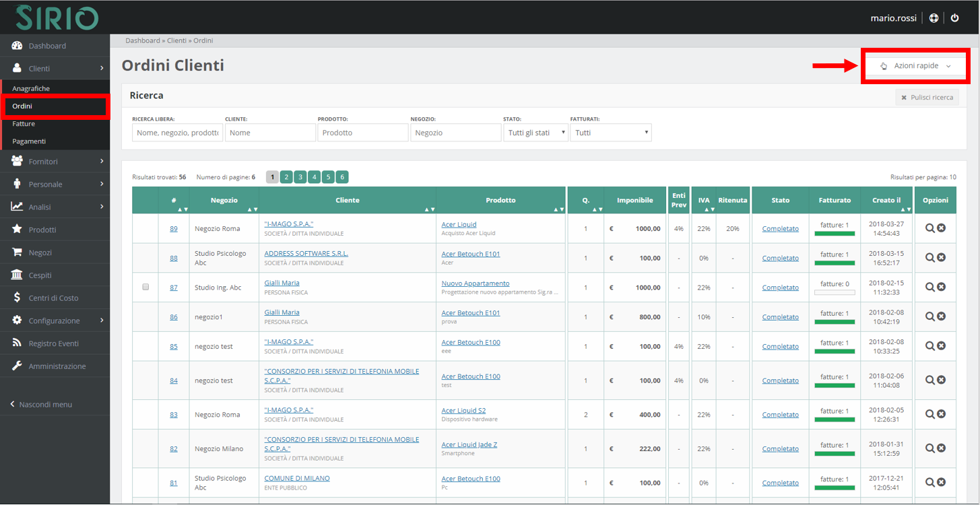Image resolution: width=980 pixels, height=505 pixels.
Task: Click the Pulisci ricerca button
Action: (x=927, y=97)
